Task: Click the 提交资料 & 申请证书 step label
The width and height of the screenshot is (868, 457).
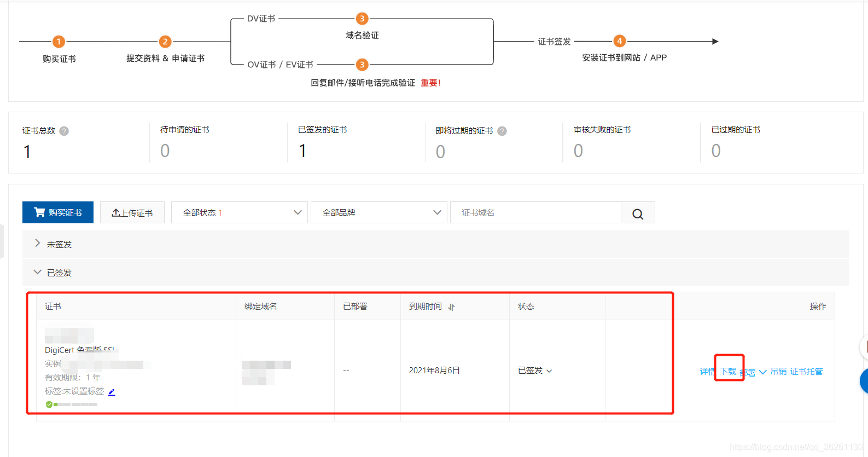Action: 165,58
